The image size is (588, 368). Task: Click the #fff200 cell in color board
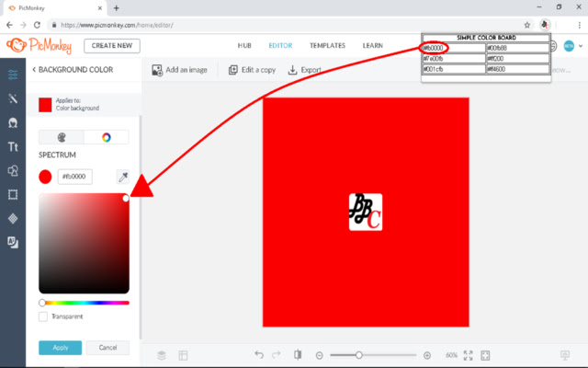tap(517, 59)
